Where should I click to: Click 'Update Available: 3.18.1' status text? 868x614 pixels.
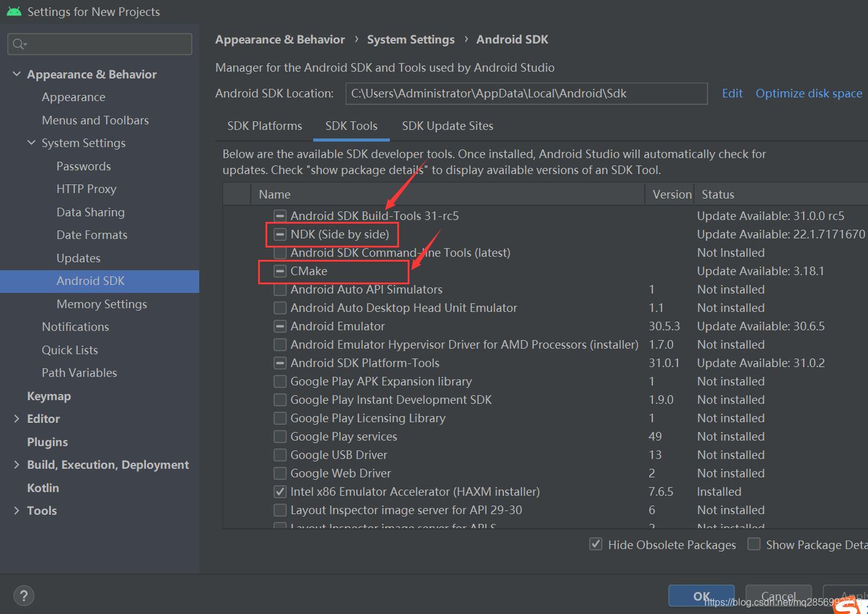[x=761, y=271]
